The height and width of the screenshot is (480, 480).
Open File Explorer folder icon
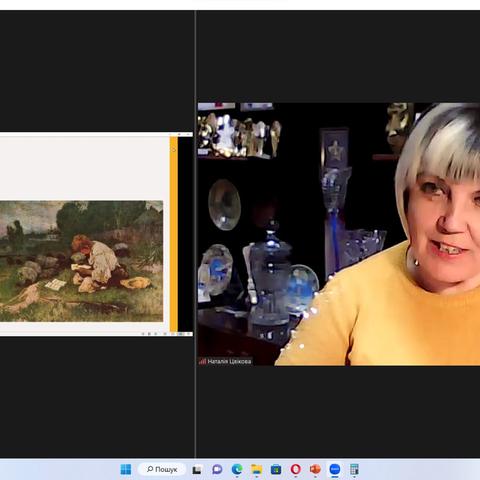pyautogui.click(x=257, y=469)
